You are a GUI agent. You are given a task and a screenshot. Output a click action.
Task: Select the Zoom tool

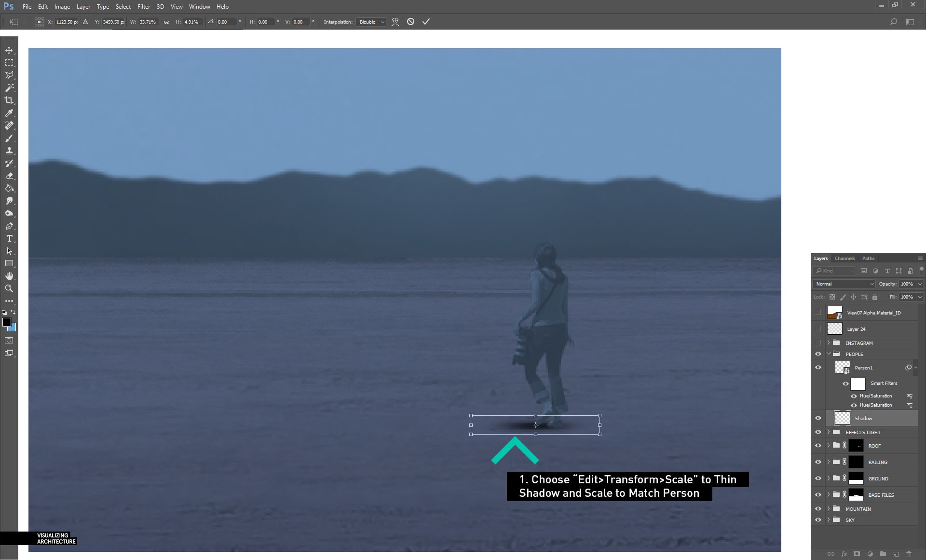[9, 288]
